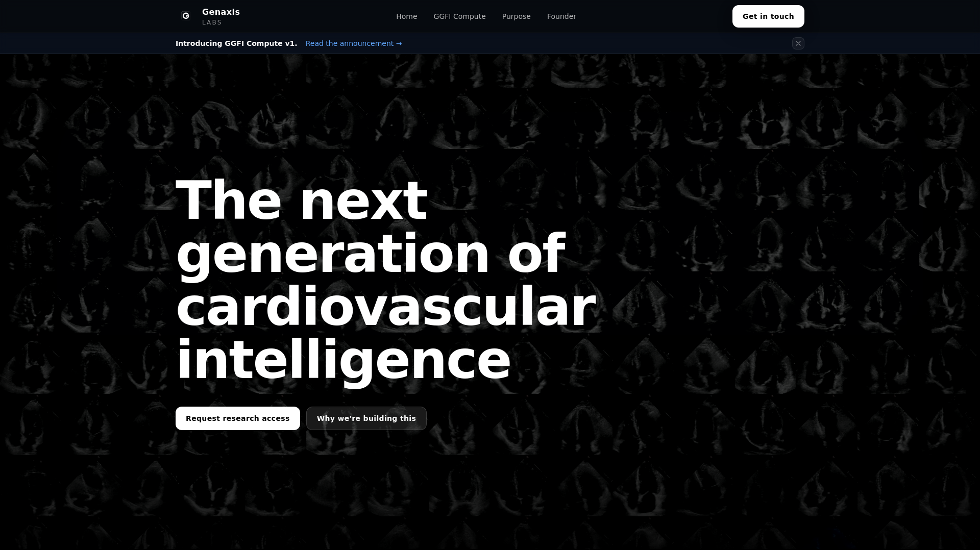Click the LABS subtitle under Genaxis
Screen dimensions: 980x551
click(212, 22)
